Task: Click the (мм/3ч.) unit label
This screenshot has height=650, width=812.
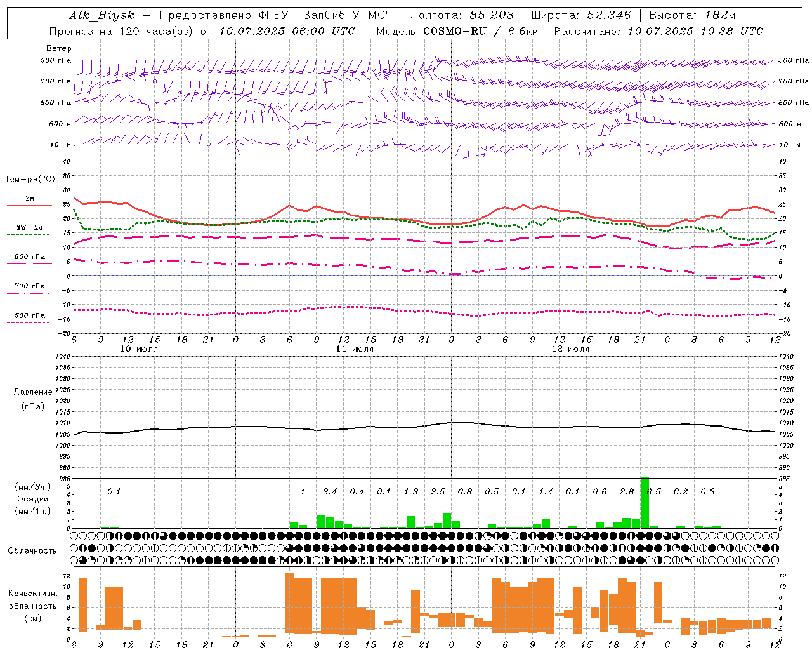Action: [32, 487]
